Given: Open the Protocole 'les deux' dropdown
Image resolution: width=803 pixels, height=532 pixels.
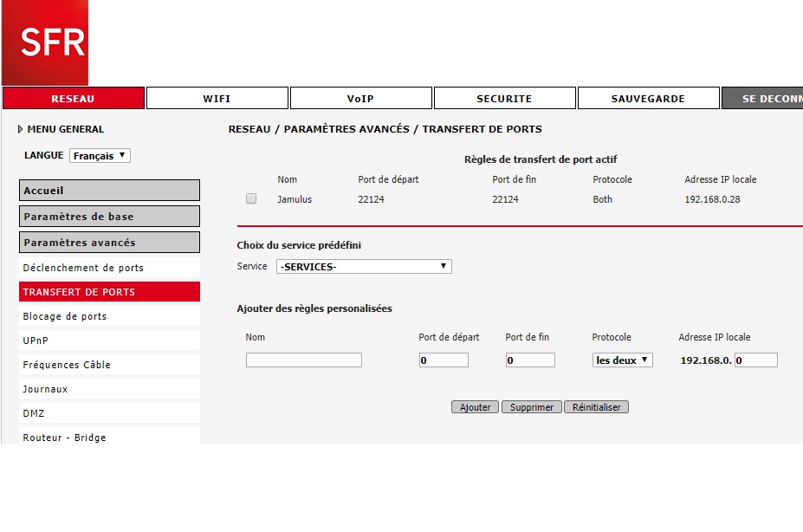Looking at the screenshot, I should [x=622, y=360].
